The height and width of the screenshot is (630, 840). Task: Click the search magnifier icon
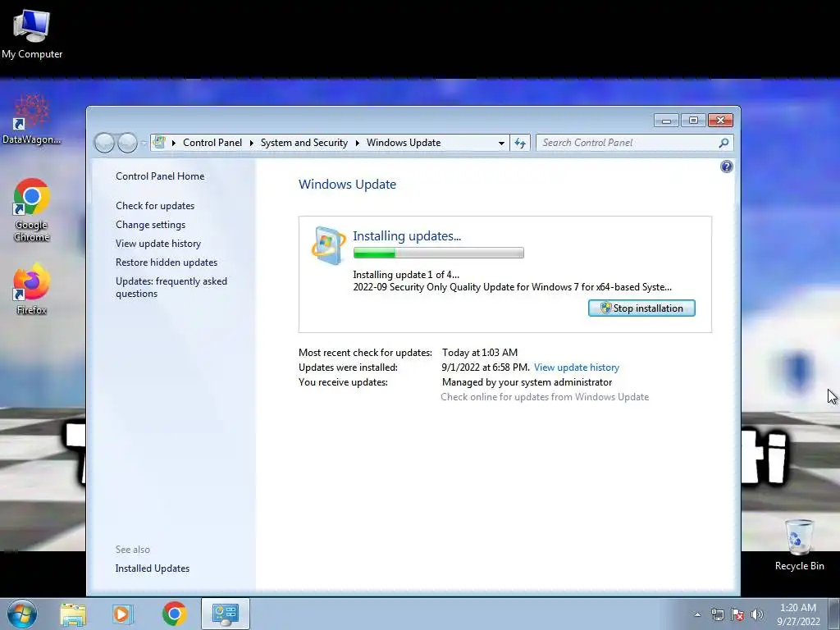(x=724, y=143)
